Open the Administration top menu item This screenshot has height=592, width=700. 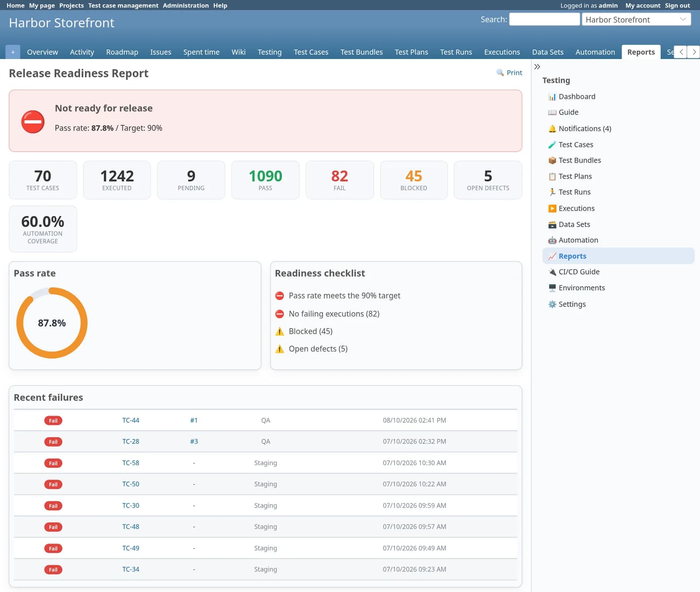point(186,5)
